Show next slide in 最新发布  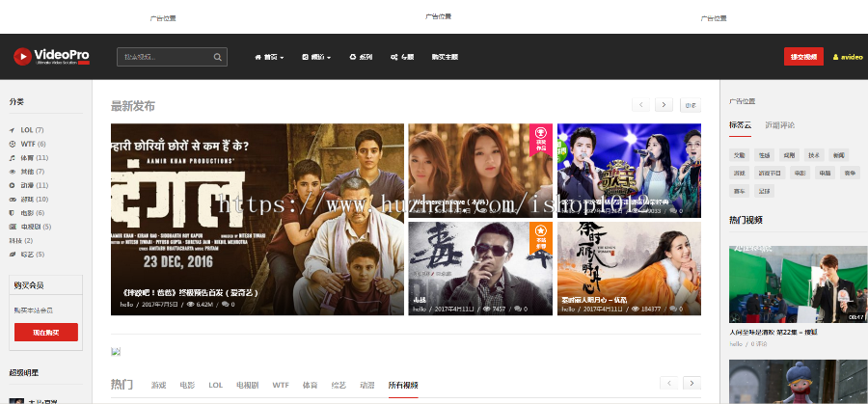click(x=664, y=104)
